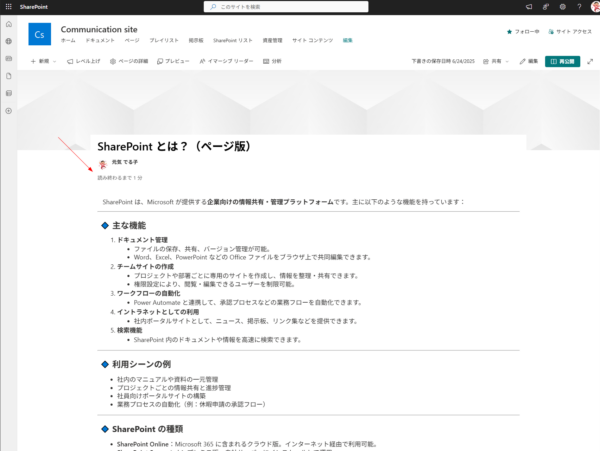Open the ページ navigation item
Viewport: 600px width, 451px height.
(132, 41)
